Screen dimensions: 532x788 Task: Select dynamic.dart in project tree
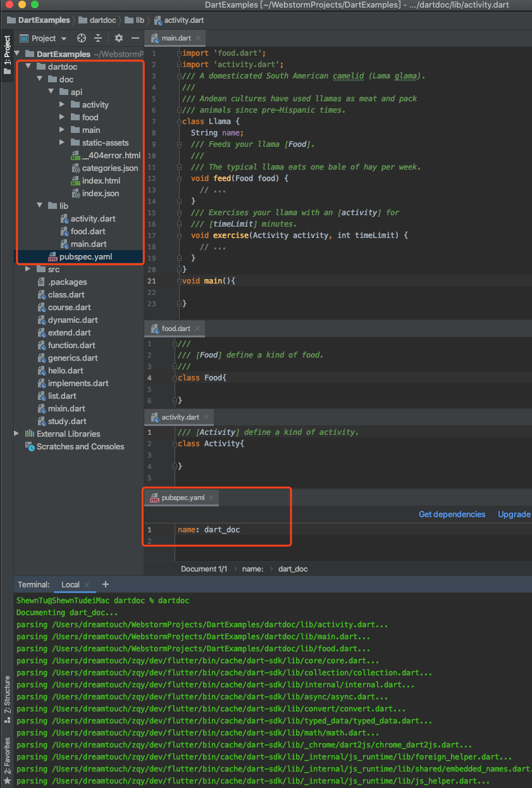pyautogui.click(x=67, y=320)
